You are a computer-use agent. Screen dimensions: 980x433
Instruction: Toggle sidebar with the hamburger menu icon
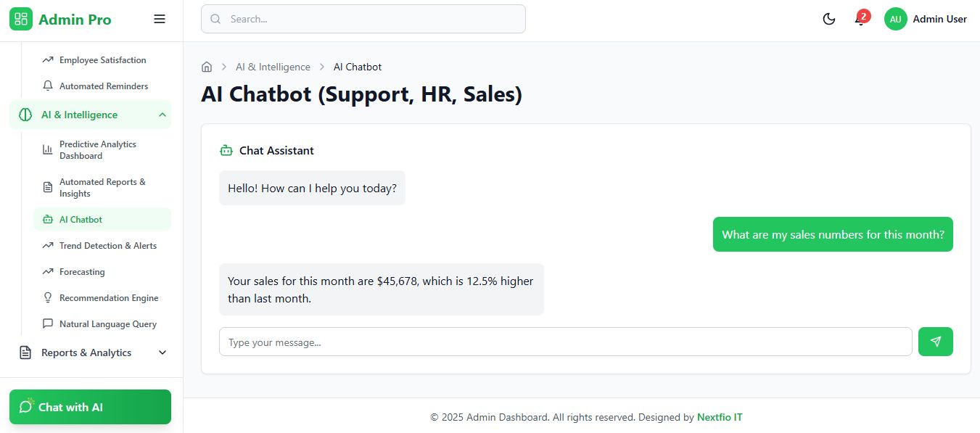[160, 20]
